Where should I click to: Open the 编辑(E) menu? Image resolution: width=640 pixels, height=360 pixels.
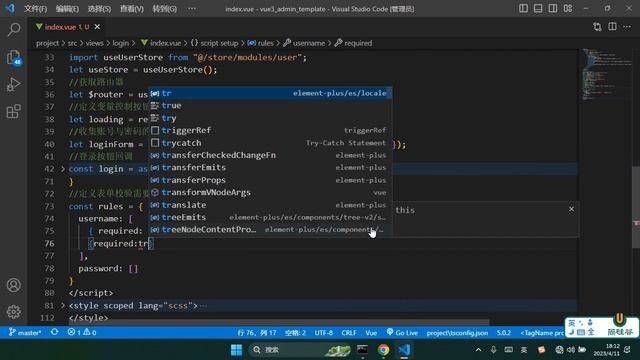[67, 9]
